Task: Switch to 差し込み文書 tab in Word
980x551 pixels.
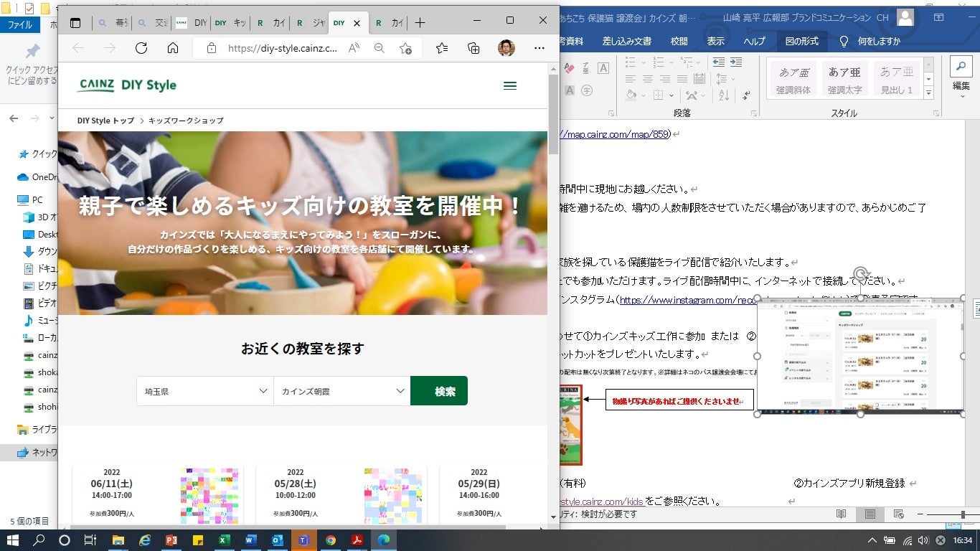Action: (x=627, y=41)
